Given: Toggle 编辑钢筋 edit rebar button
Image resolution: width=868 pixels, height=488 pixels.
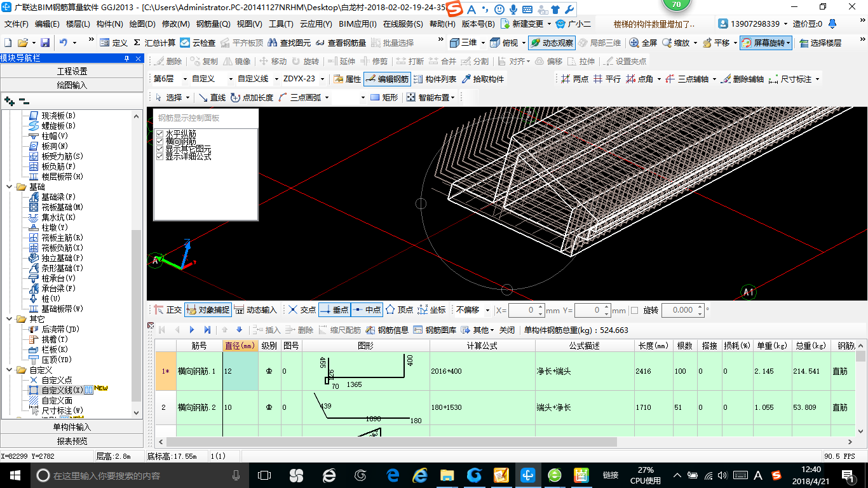Looking at the screenshot, I should coord(387,79).
